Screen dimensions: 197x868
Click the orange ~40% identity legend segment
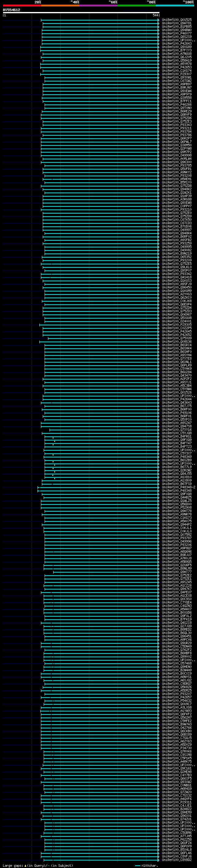tap(60, 6)
